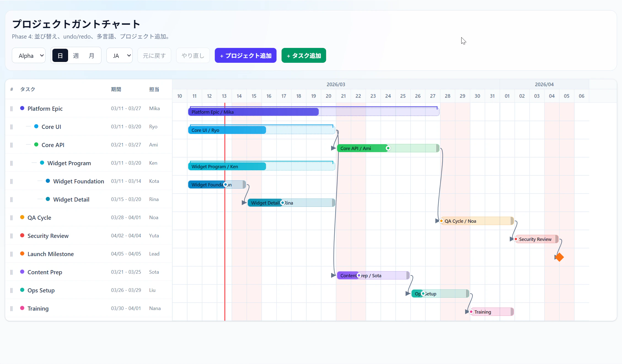Click the プロジェクト追加 button
Viewport: 622px width, 364px height.
coord(245,56)
